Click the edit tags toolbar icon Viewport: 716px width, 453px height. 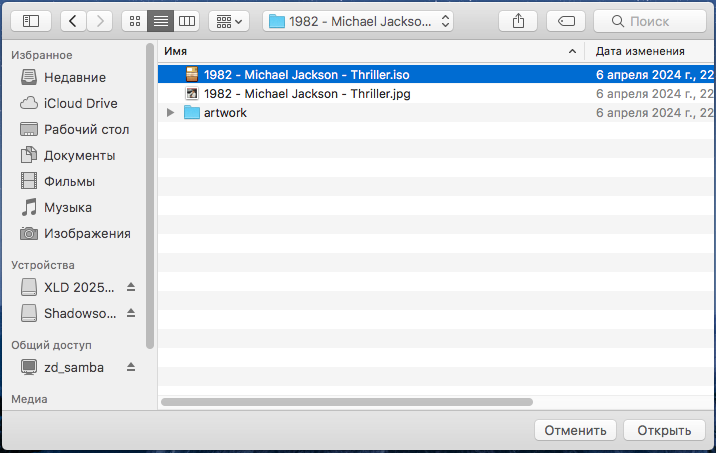pos(566,21)
